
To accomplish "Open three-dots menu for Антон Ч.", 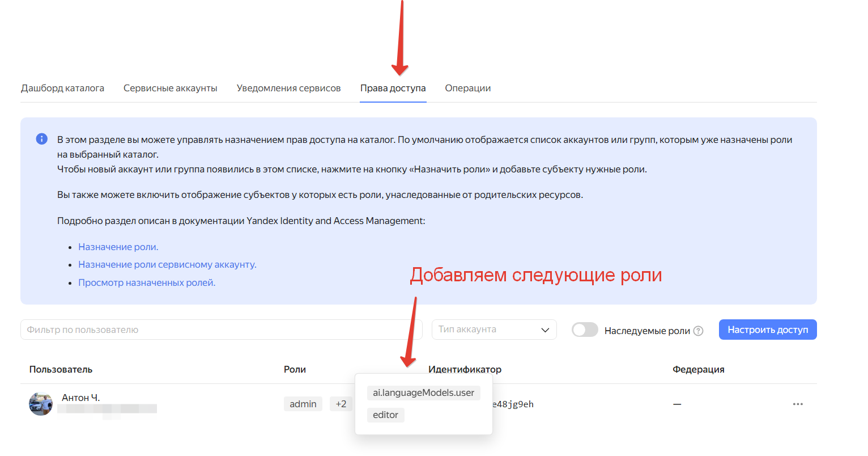I will coord(798,404).
